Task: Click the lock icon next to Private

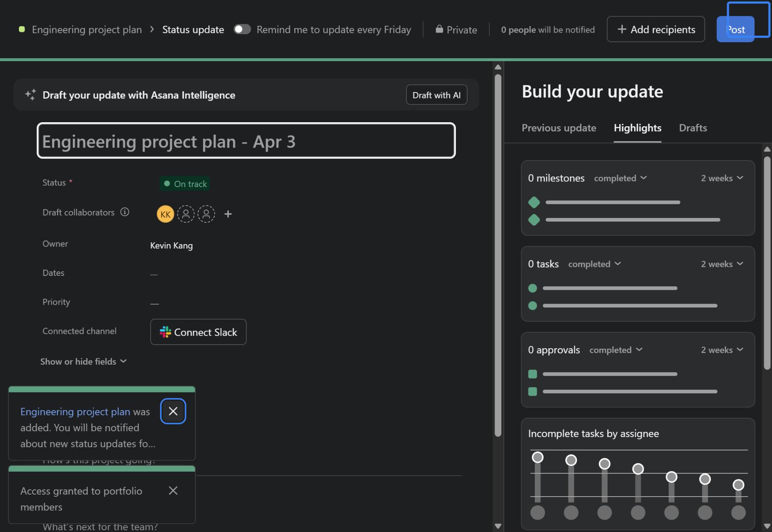Action: coord(439,29)
